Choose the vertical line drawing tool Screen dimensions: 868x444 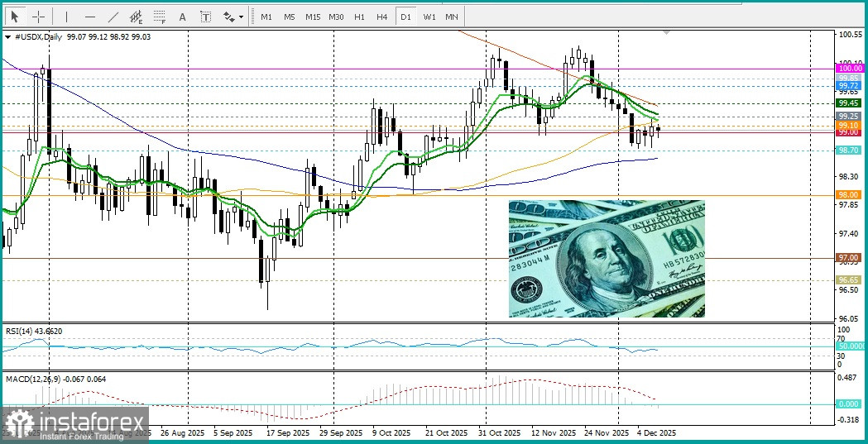pyautogui.click(x=66, y=17)
